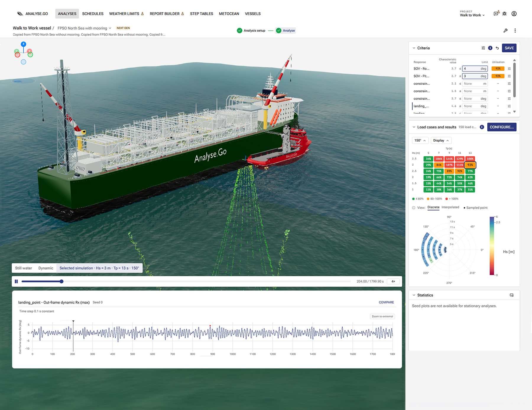Open the wrench tools icon

click(x=506, y=30)
